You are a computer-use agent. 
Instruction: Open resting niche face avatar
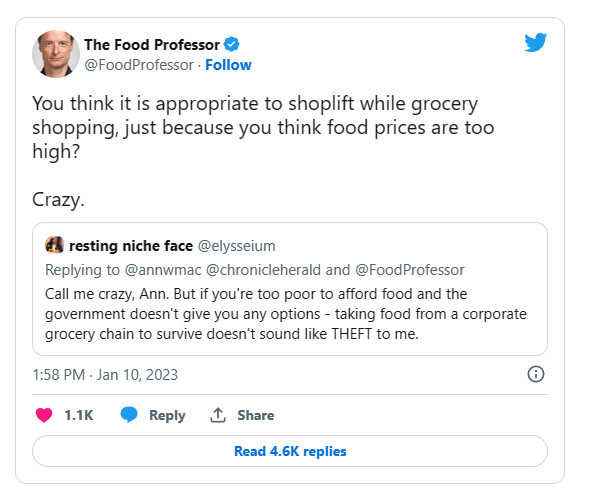pos(55,245)
